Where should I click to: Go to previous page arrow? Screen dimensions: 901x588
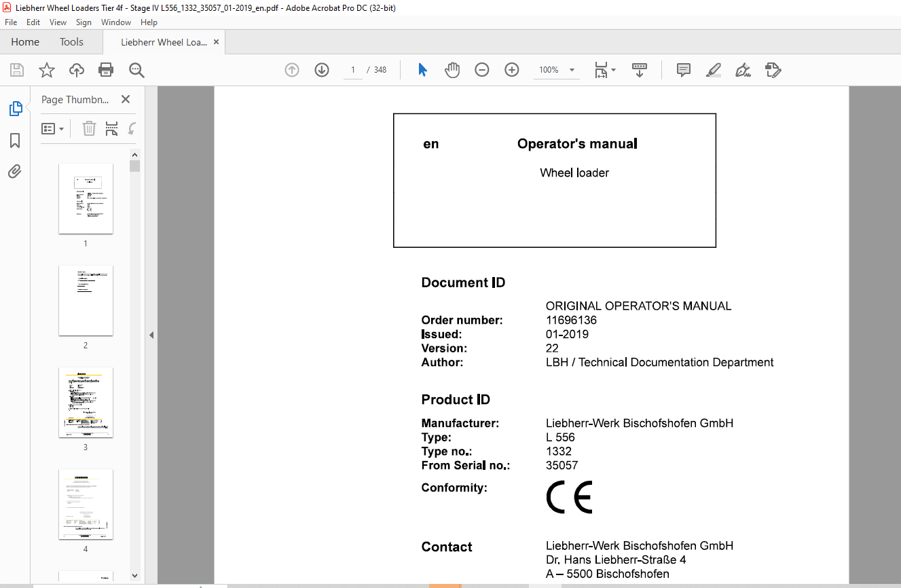[292, 70]
